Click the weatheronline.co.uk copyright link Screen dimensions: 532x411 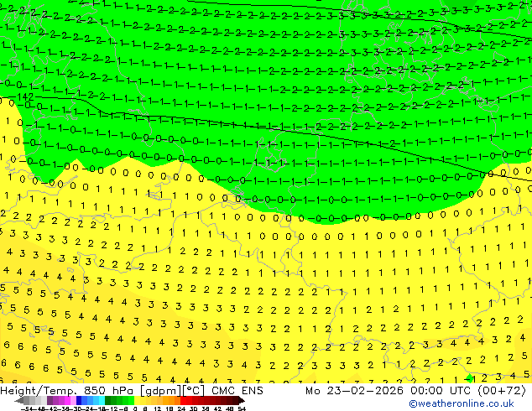461,403
